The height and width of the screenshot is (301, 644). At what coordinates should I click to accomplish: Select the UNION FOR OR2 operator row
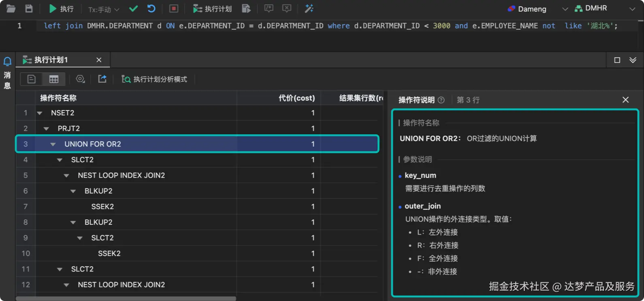coord(197,144)
